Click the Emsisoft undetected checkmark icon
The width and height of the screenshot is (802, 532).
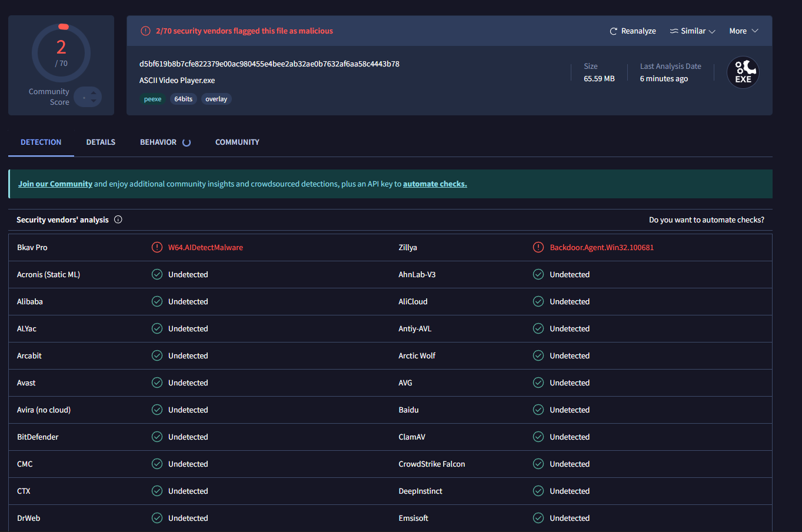[x=538, y=518]
